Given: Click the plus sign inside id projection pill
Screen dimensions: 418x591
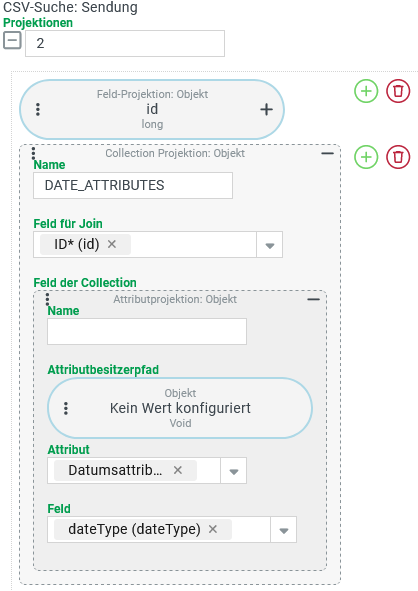Looking at the screenshot, I should (x=266, y=109).
